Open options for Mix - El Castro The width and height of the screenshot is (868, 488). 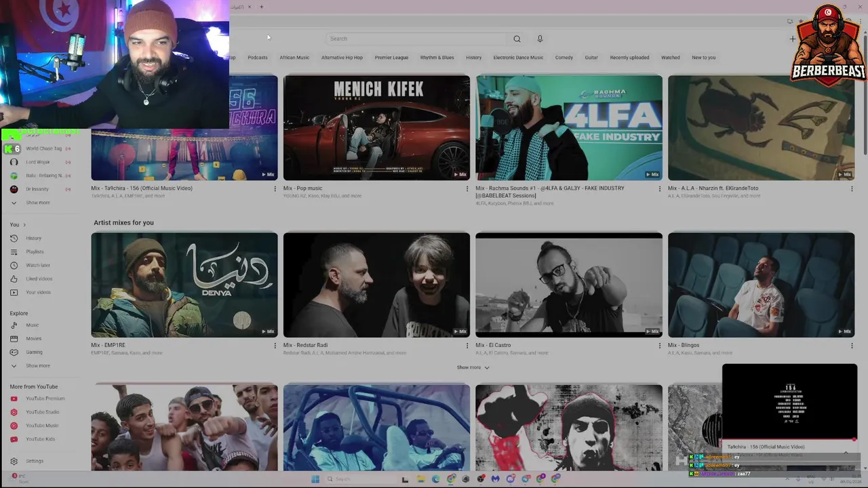pyautogui.click(x=659, y=346)
